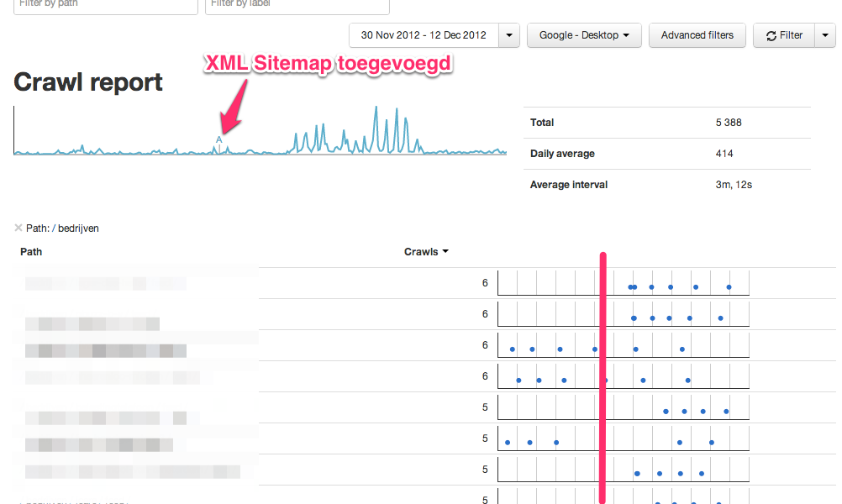Click the refresh icon on the Filter button
The image size is (842, 504).
(x=771, y=35)
